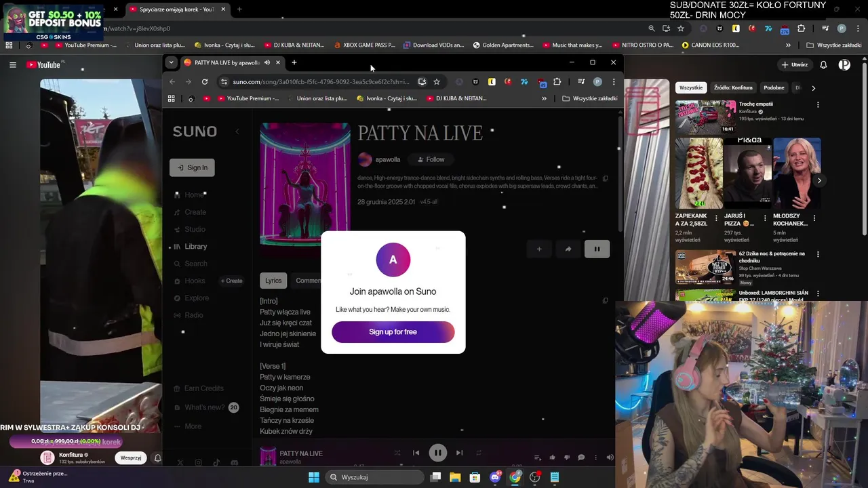Show more YouTube filter chips arrow
Viewport: 868px width, 488px height.
[x=813, y=88]
